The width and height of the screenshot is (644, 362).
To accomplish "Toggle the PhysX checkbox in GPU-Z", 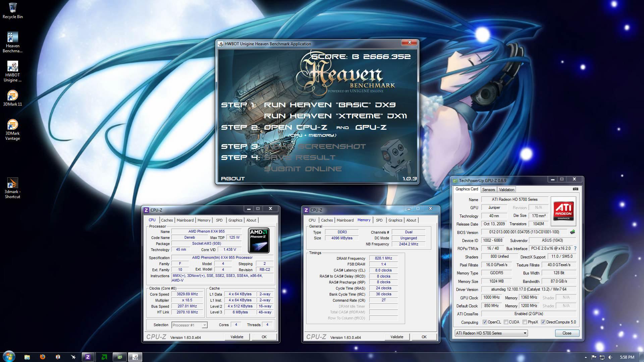I will 525,322.
